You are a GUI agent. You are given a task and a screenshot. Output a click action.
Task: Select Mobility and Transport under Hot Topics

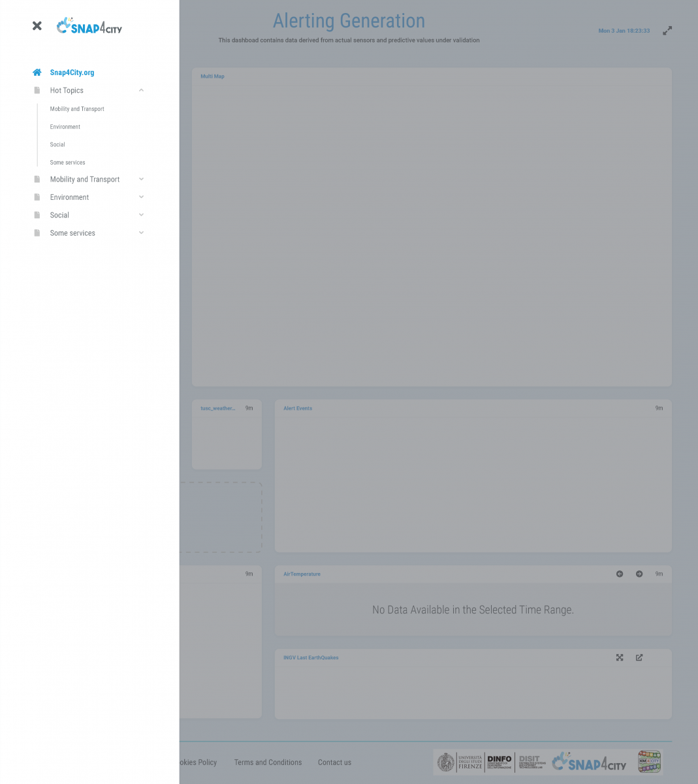[x=77, y=109]
